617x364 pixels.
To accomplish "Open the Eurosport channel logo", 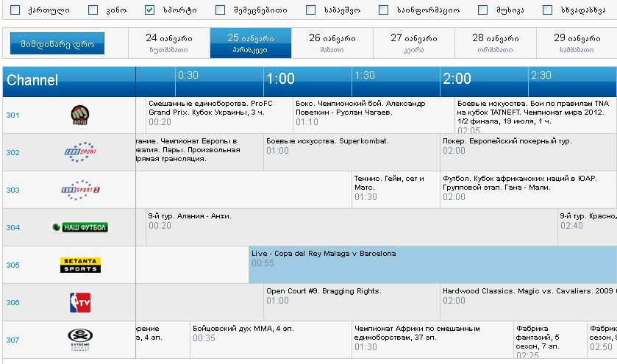I will click(x=80, y=152).
